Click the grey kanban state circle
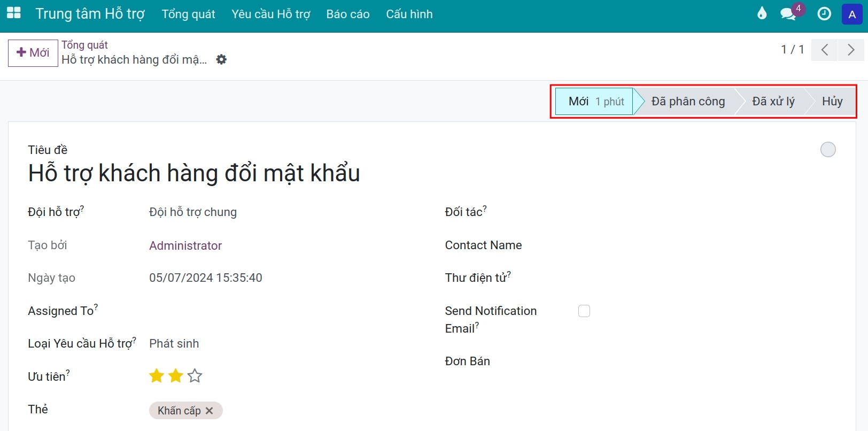 point(828,149)
